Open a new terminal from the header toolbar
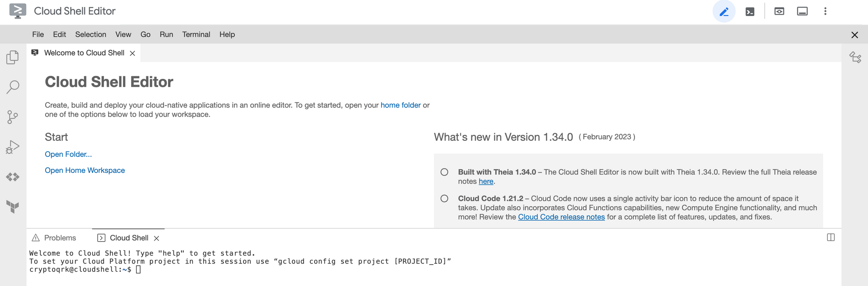The image size is (868, 286). pyautogui.click(x=750, y=11)
